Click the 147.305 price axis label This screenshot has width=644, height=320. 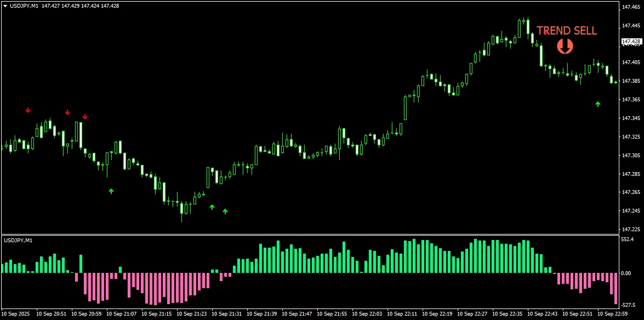(x=631, y=155)
